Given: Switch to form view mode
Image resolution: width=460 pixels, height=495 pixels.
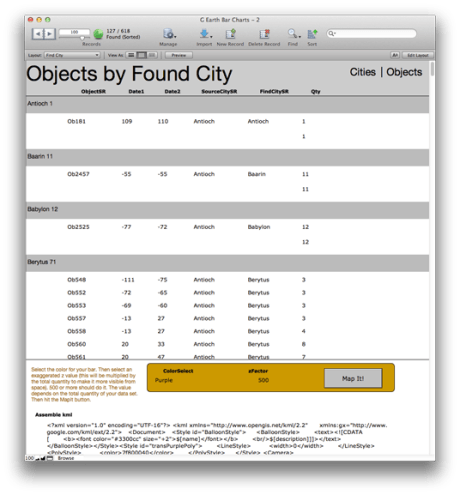Looking at the screenshot, I should click(131, 55).
